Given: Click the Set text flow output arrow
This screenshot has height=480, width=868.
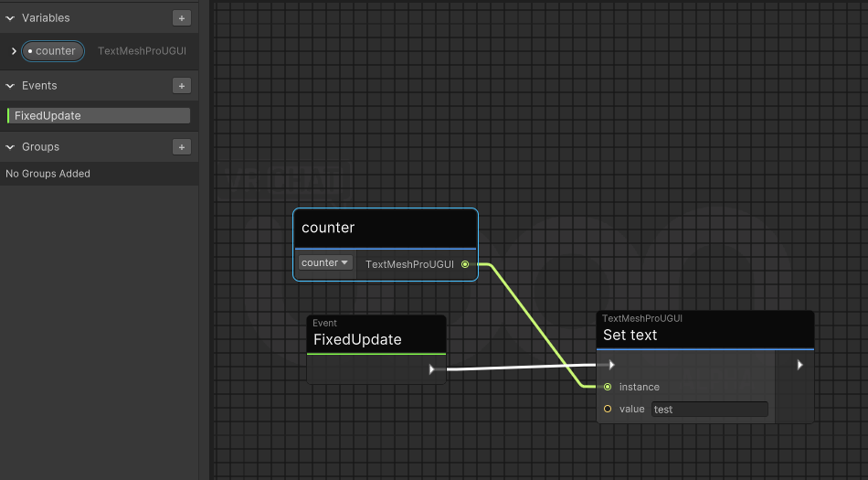Looking at the screenshot, I should pos(799,365).
